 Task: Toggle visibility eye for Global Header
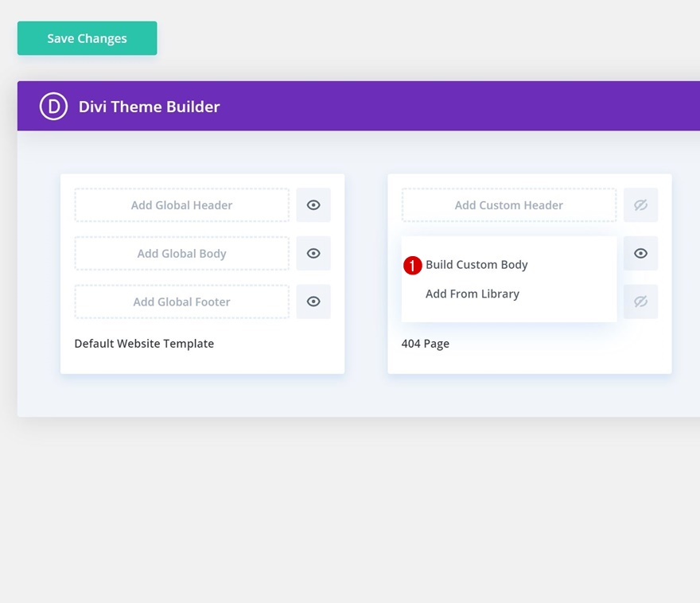click(313, 205)
